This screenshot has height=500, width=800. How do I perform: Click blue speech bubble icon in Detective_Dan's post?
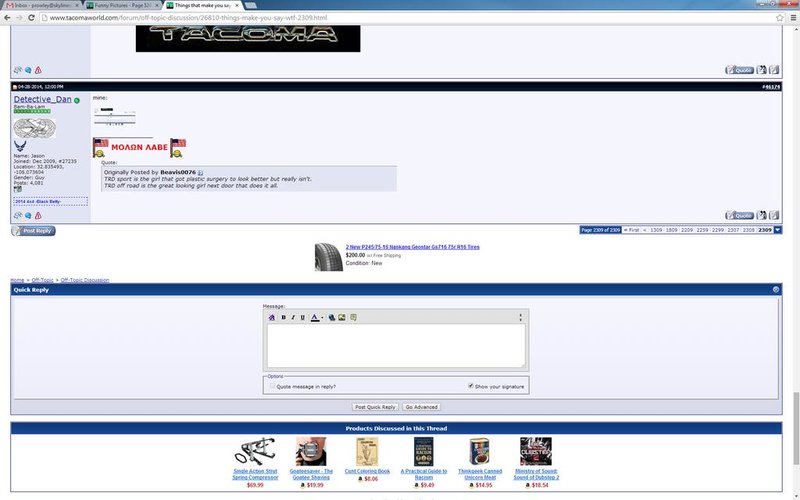28,215
